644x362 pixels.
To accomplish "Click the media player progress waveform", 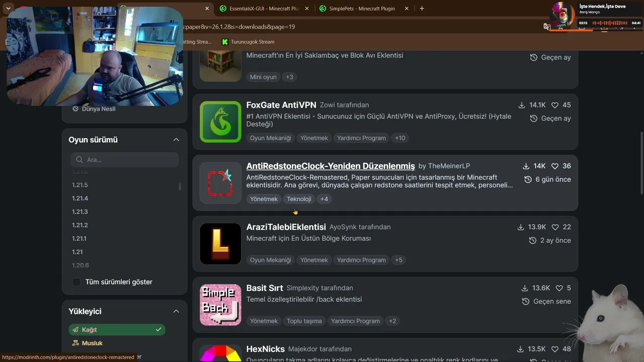I will 609,23.
